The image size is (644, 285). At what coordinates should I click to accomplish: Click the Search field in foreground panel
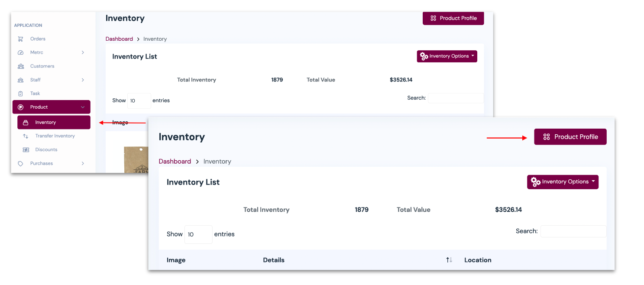[x=573, y=231]
